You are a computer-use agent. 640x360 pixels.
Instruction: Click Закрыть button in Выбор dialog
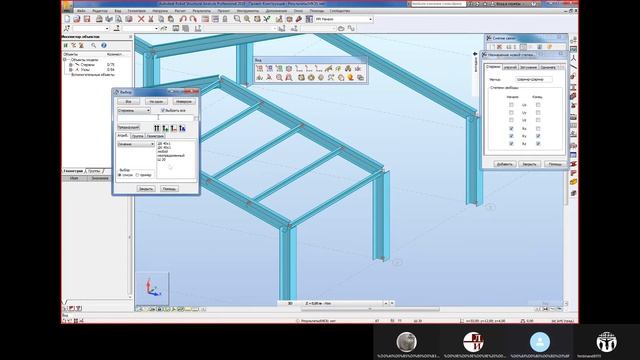click(146, 189)
